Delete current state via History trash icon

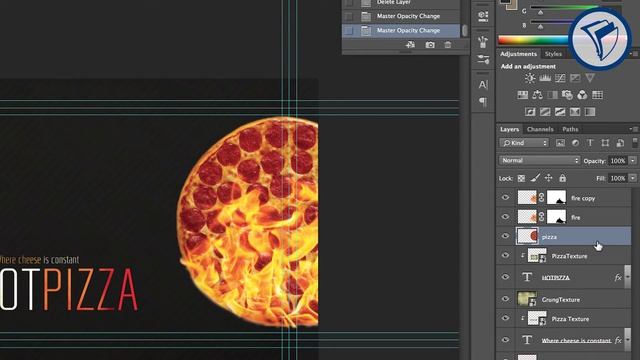coord(448,45)
